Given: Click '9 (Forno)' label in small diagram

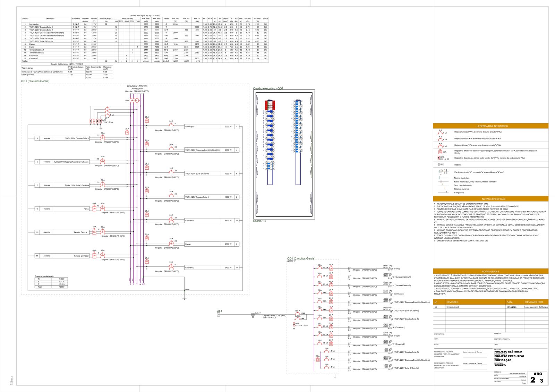Looking at the screenshot, I should [x=396, y=269].
